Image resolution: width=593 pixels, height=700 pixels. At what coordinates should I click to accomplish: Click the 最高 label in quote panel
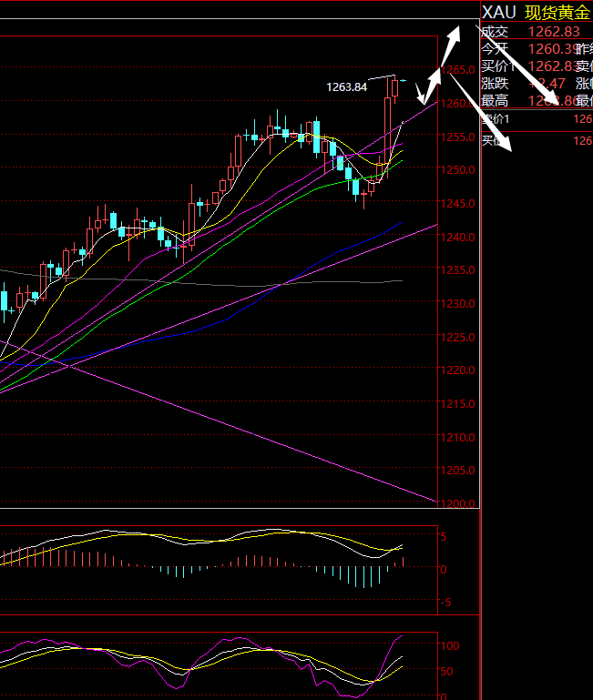click(495, 101)
